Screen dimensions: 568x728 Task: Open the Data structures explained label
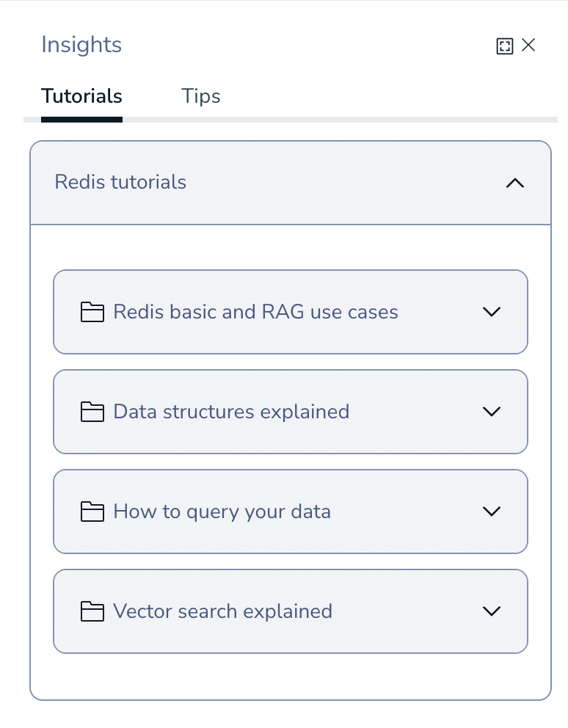tap(231, 412)
